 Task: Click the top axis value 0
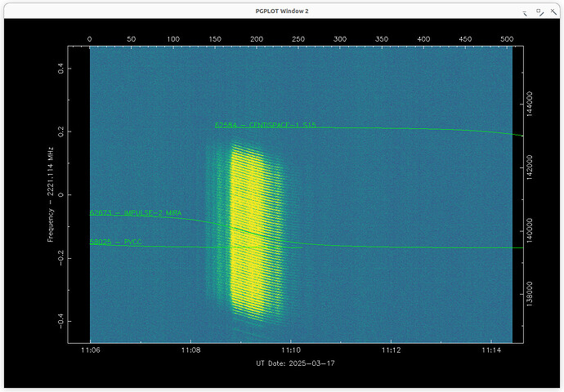point(90,39)
